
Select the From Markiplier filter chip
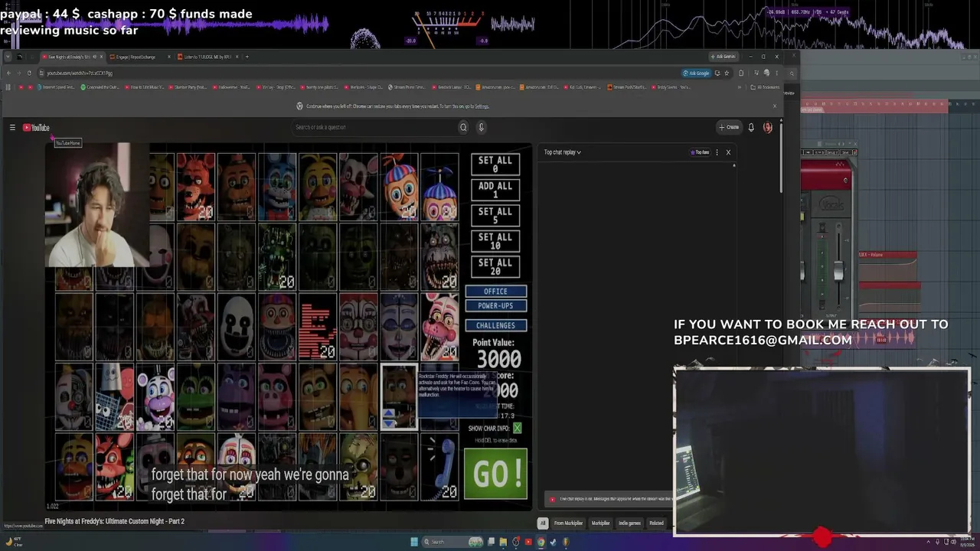[568, 523]
